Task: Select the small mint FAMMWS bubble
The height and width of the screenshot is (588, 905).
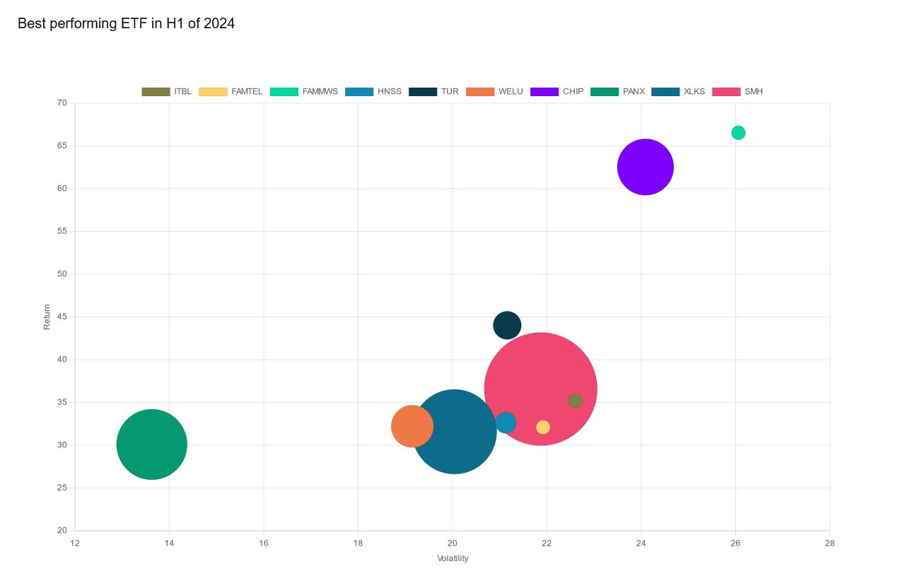Action: click(x=738, y=133)
